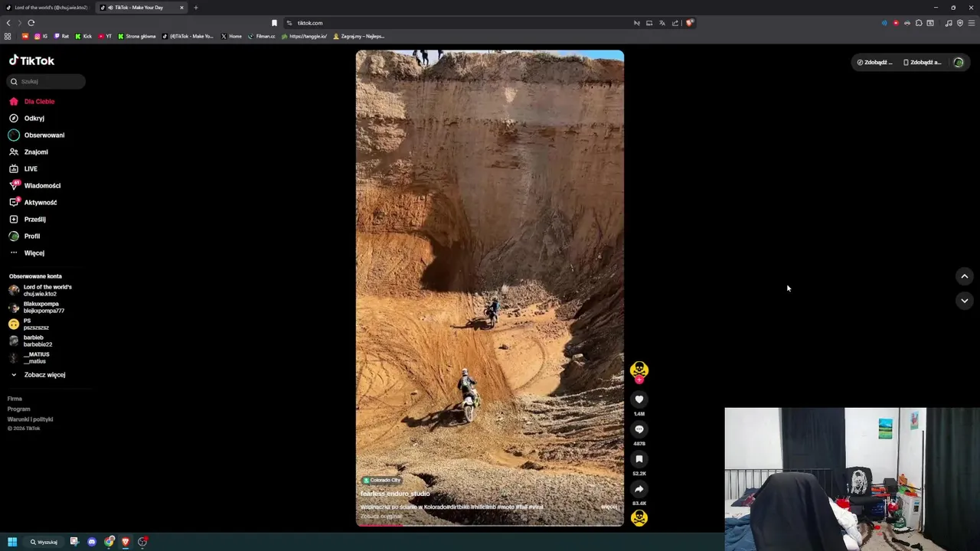Open comments on the video
The image size is (980, 551).
pos(639,429)
